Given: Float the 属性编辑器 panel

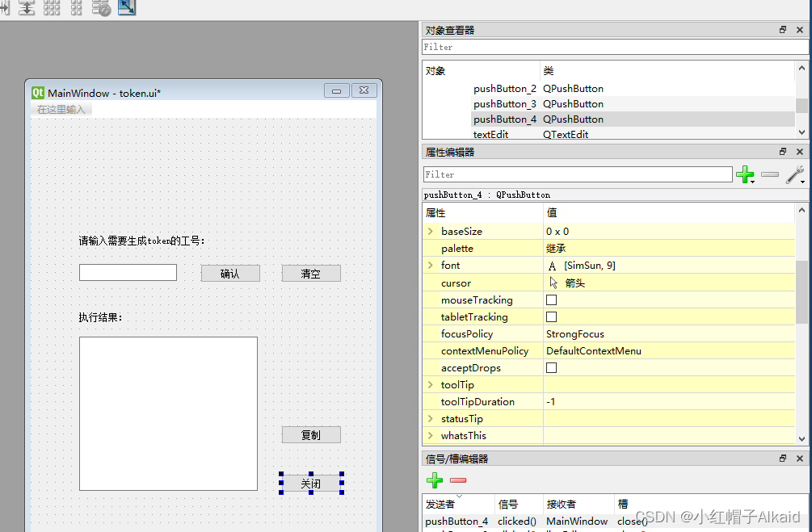Looking at the screenshot, I should [783, 152].
